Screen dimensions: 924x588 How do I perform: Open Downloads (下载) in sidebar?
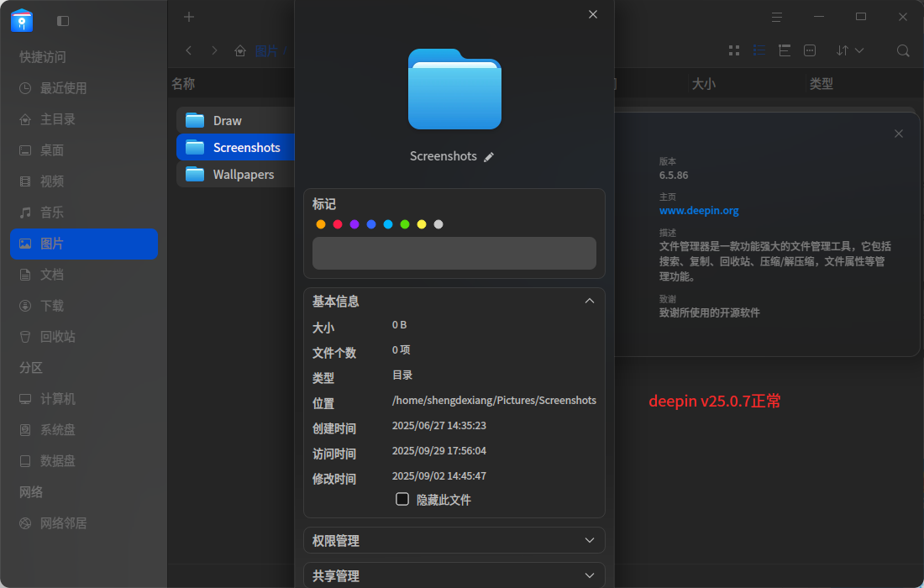coord(84,306)
